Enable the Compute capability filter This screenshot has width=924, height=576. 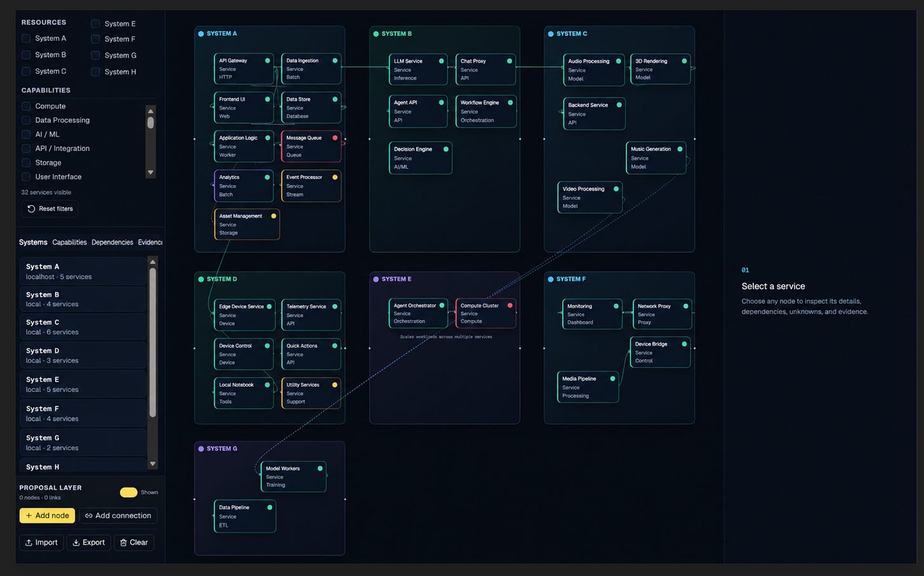coord(26,106)
